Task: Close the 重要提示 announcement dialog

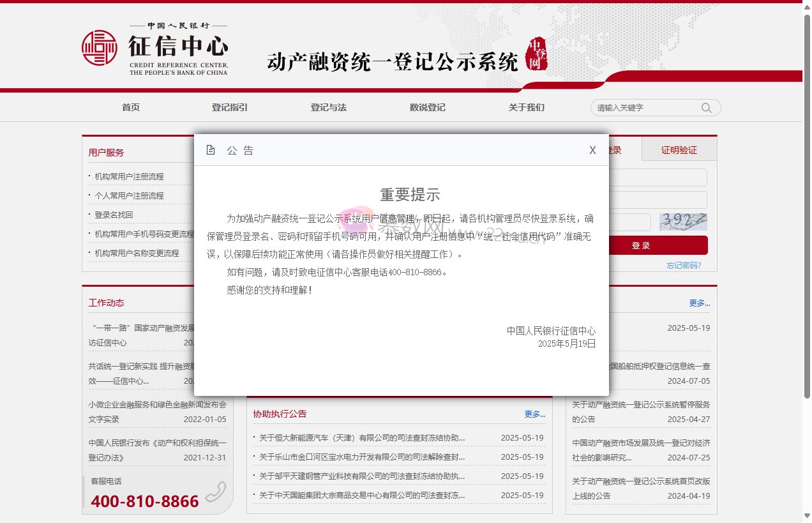Action: click(592, 150)
